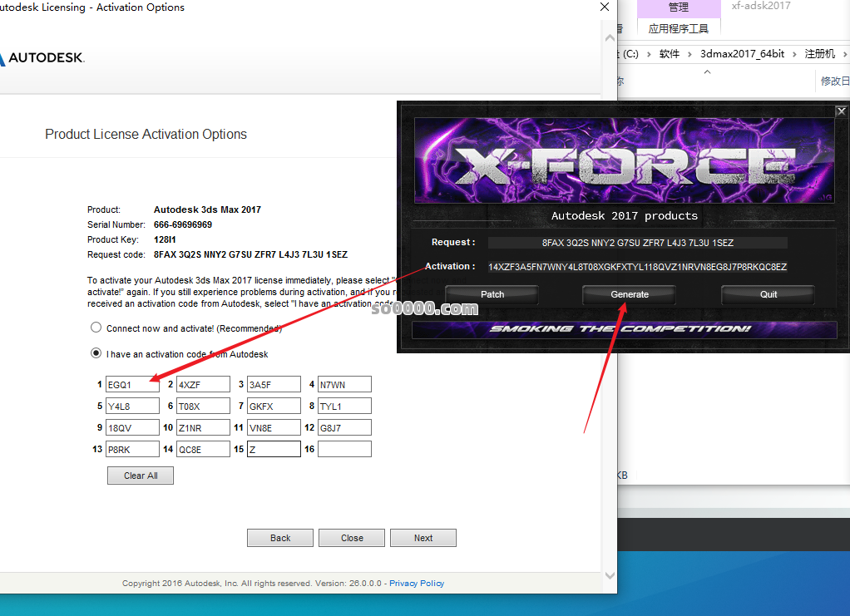Click the Autodesk logo in the header

coord(42,57)
